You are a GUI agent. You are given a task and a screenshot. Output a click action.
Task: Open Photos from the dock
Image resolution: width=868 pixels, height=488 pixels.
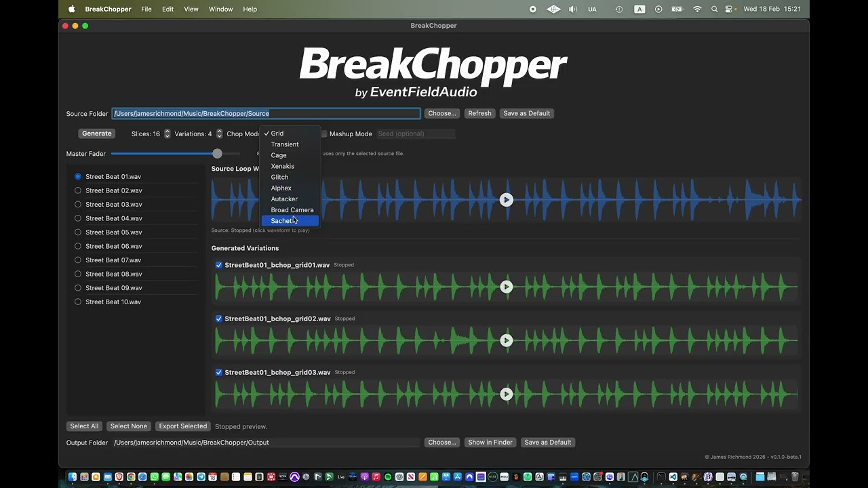click(x=189, y=477)
